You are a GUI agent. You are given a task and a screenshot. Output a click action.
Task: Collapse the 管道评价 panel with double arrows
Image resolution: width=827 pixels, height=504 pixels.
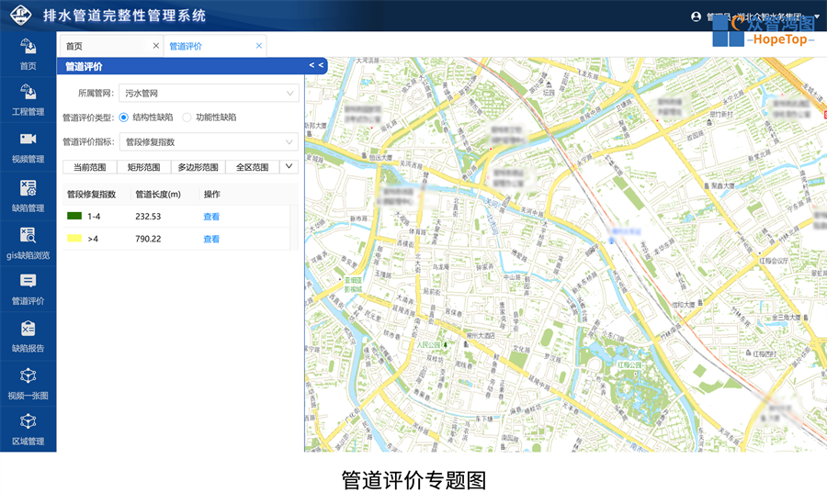pyautogui.click(x=316, y=65)
